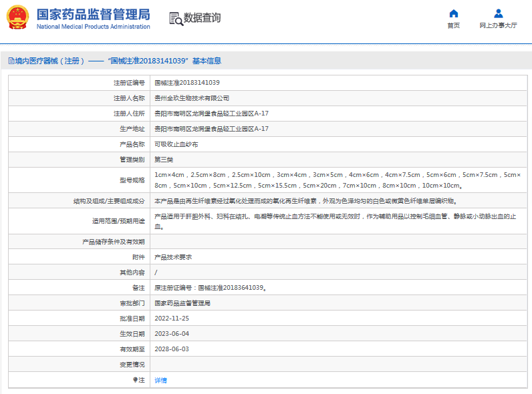This screenshot has width=532, height=394.
Task: Click National Medical Products Administration English subtitle
Action: click(x=94, y=27)
